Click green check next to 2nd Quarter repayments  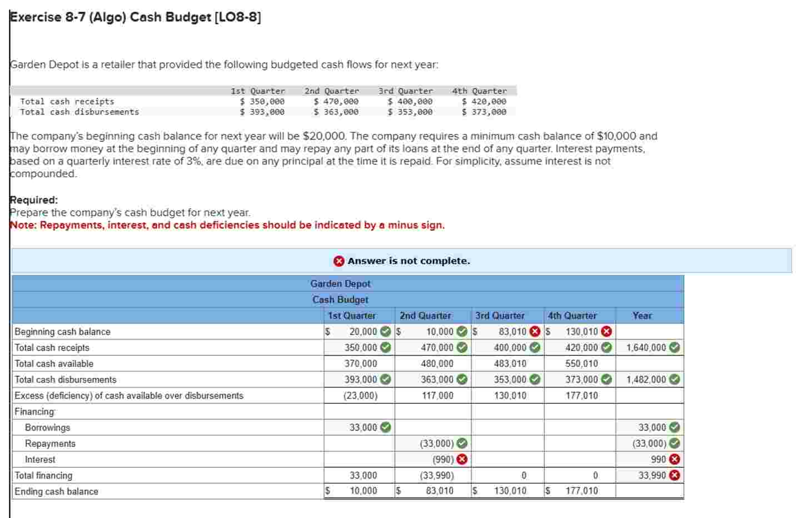pyautogui.click(x=462, y=443)
